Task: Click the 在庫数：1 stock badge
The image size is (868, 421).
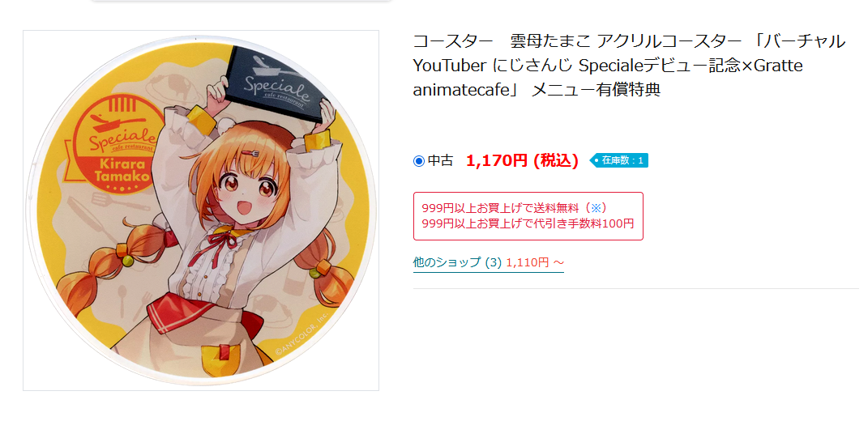Action: point(618,161)
